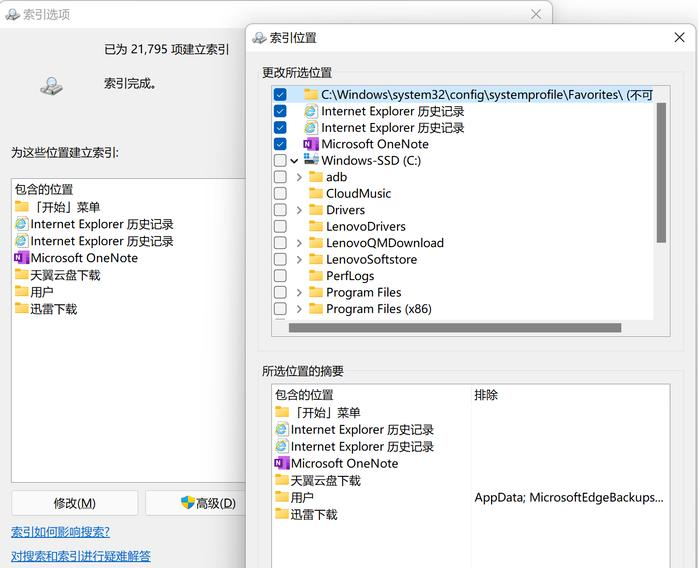
Task: Click Microsoft OneNote icon in 索引选项 window list
Action: [x=21, y=257]
